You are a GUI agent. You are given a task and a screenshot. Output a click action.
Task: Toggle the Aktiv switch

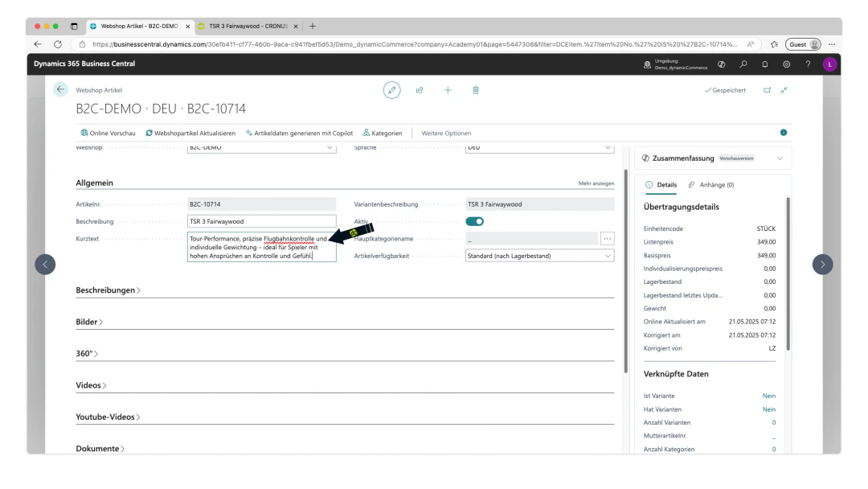(474, 221)
